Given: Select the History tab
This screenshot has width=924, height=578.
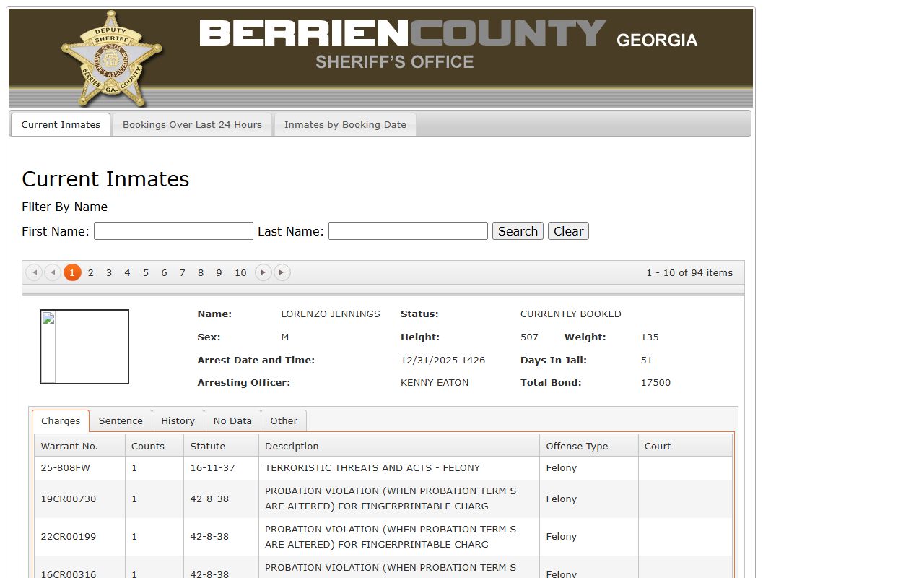Looking at the screenshot, I should pos(178,420).
